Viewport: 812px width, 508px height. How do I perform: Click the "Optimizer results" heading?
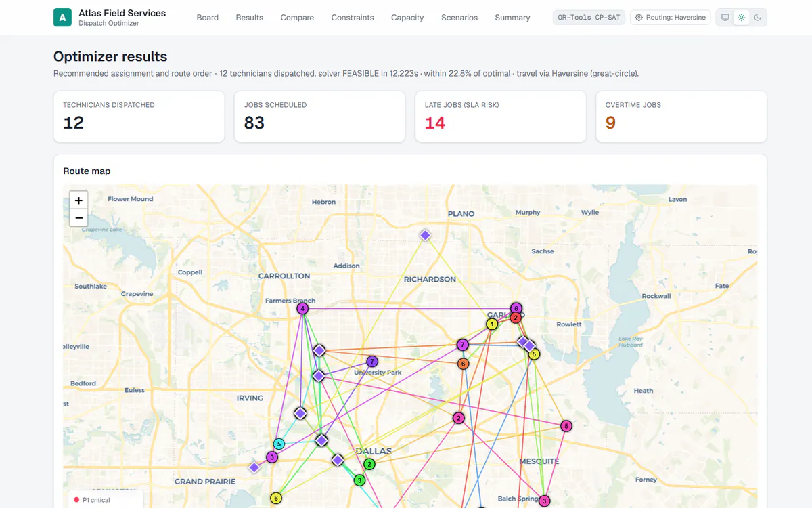click(x=110, y=57)
